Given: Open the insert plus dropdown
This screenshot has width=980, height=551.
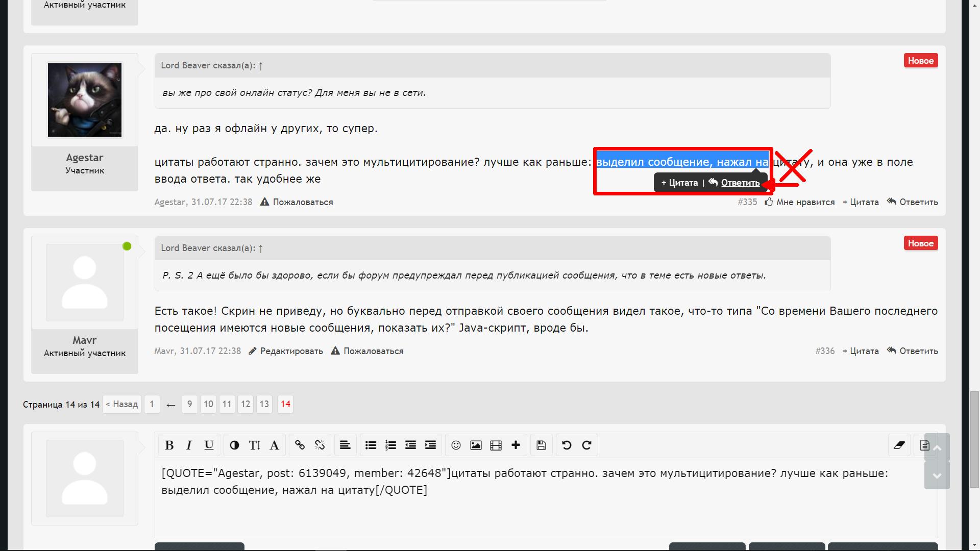Looking at the screenshot, I should [x=516, y=445].
